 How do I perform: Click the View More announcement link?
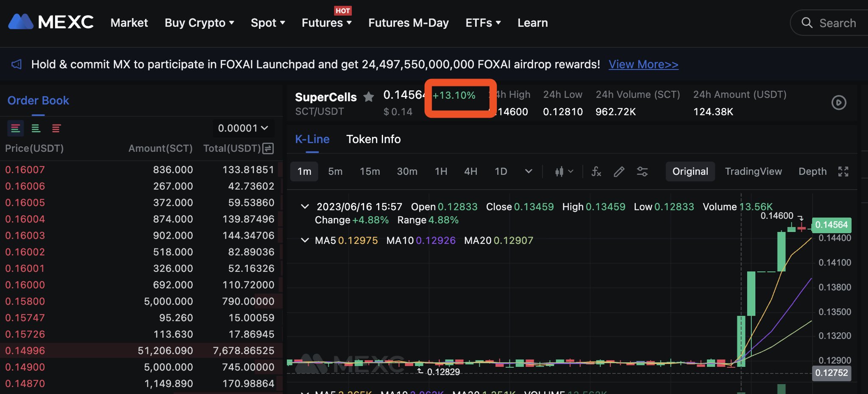(643, 64)
